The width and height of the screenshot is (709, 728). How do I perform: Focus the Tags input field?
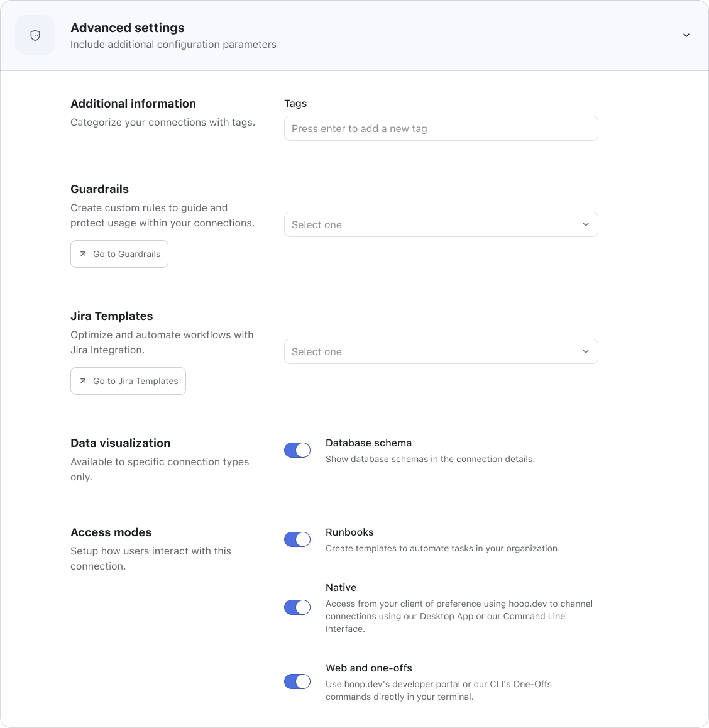tap(441, 129)
